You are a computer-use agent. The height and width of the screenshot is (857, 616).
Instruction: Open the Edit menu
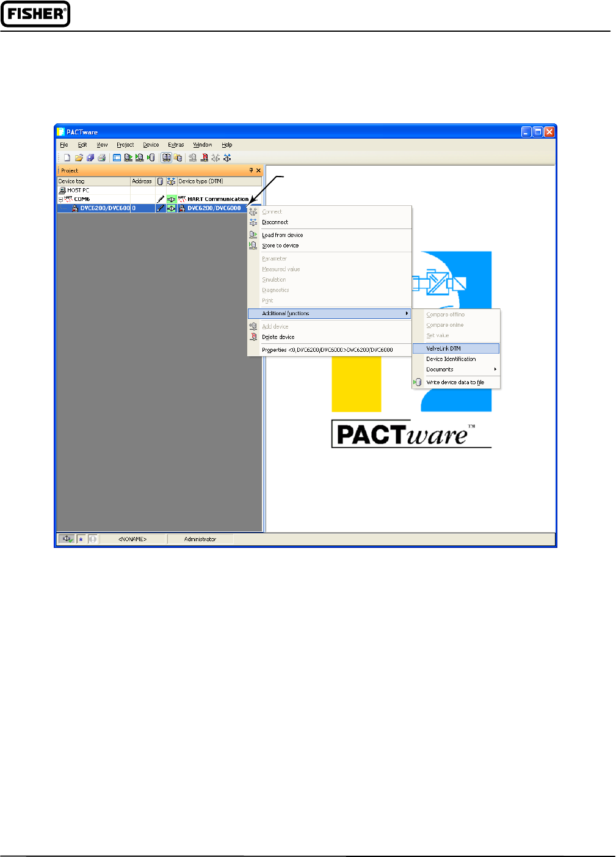click(82, 145)
